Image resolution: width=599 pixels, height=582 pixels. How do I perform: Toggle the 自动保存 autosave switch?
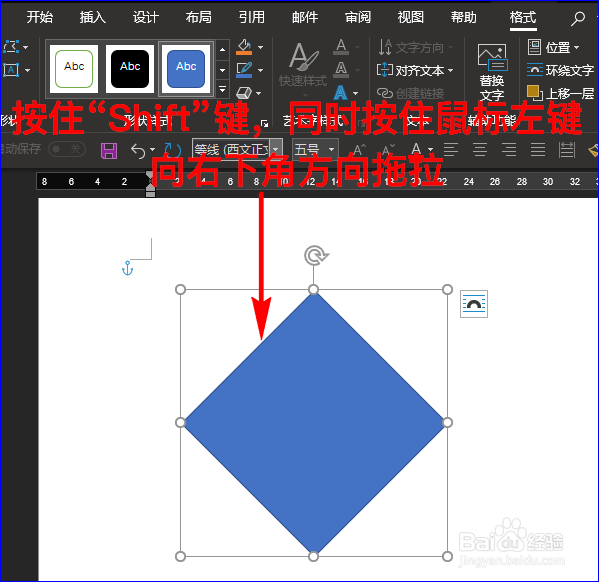point(67,149)
